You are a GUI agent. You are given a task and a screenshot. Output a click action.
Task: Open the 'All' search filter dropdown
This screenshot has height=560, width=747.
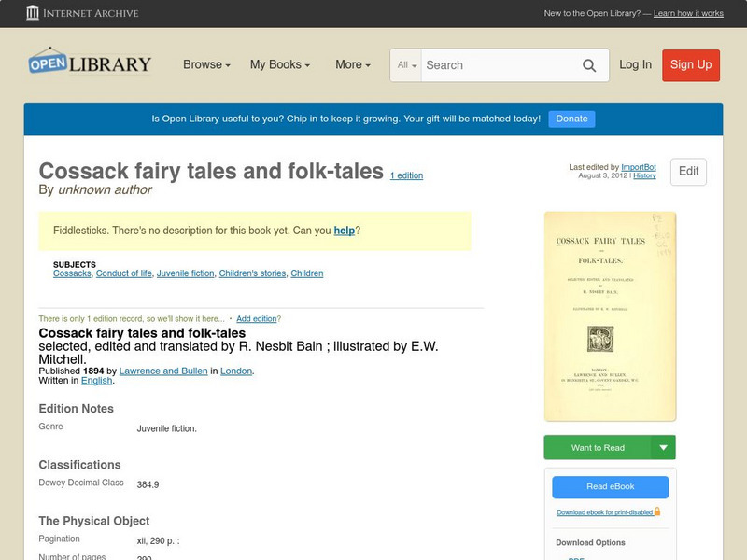click(405, 65)
